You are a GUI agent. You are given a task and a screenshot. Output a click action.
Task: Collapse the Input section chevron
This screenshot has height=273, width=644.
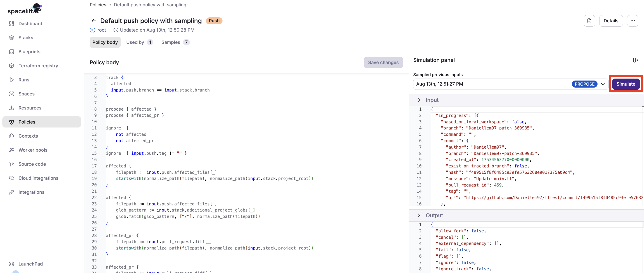point(419,100)
